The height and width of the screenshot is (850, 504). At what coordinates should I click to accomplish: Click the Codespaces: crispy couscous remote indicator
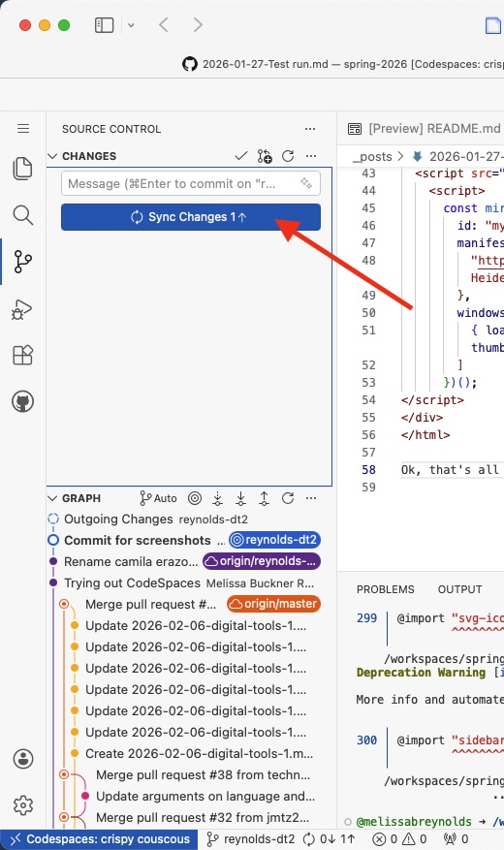[x=99, y=839]
